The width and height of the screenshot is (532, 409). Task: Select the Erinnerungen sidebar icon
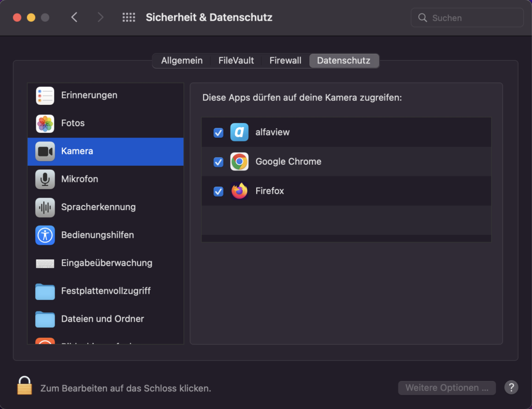click(x=45, y=96)
